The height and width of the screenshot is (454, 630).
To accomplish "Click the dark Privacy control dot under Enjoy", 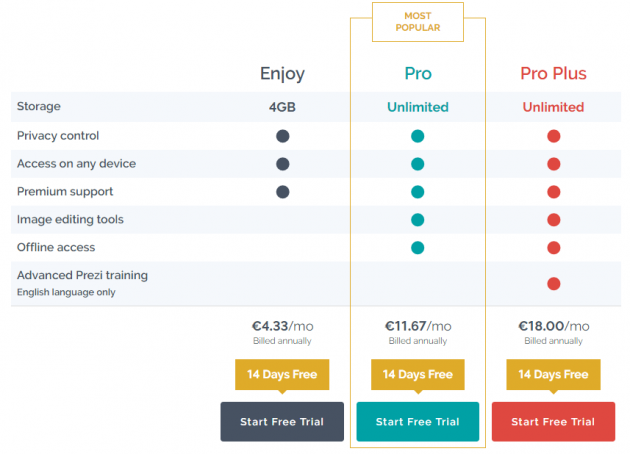I will tap(282, 136).
